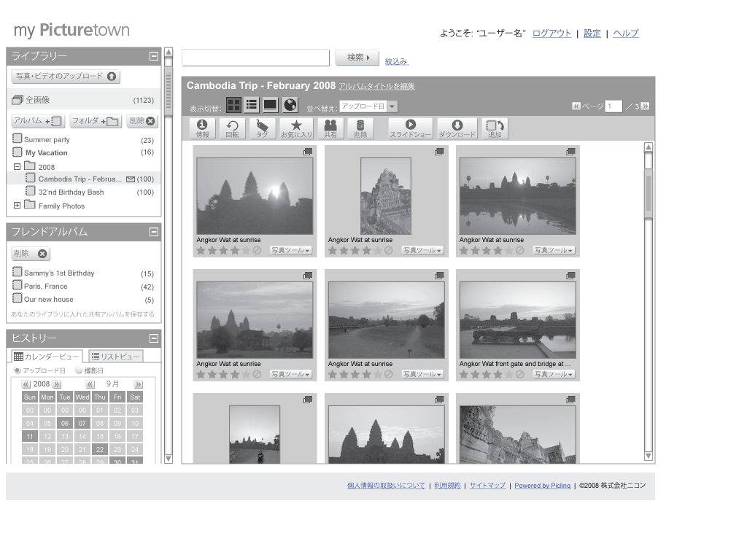Screen dimensions: 747x560
Task: Rotate photo with 回転 tool
Action: pos(232,128)
